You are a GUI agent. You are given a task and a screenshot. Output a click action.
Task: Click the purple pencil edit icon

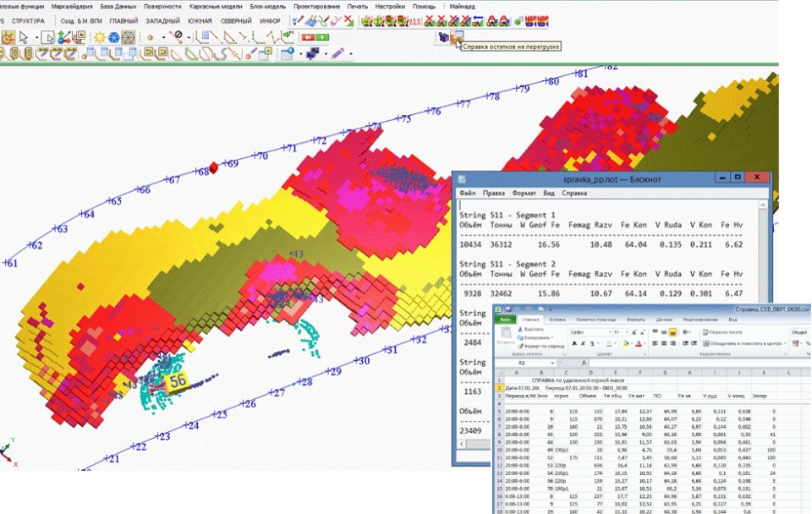tap(337, 53)
